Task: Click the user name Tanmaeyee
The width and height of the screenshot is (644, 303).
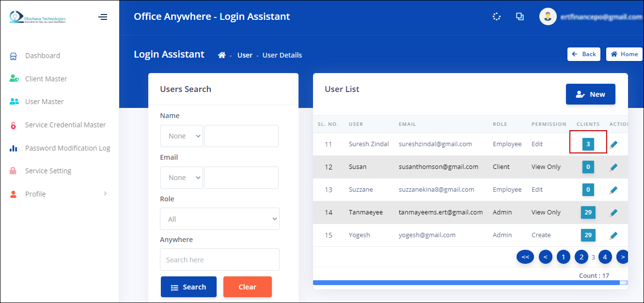Action: [x=366, y=212]
